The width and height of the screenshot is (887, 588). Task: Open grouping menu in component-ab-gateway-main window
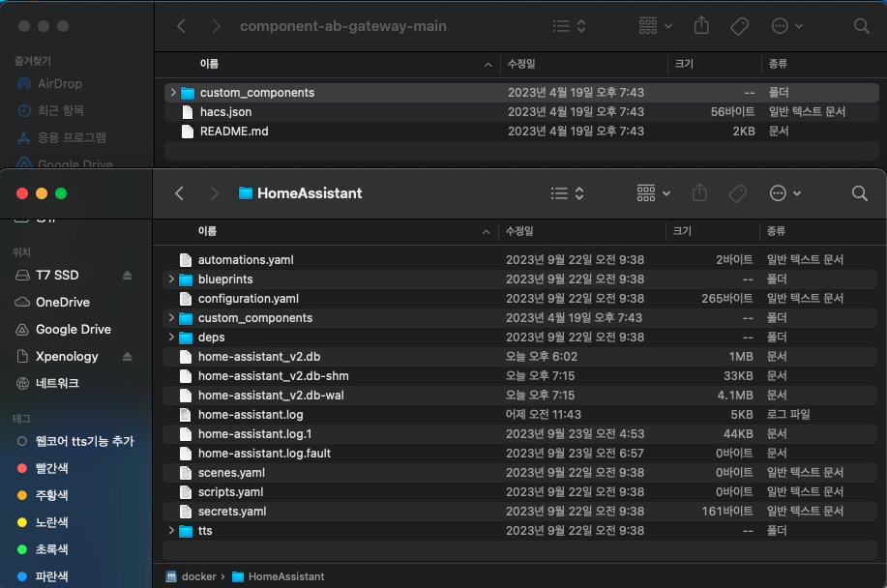(655, 26)
